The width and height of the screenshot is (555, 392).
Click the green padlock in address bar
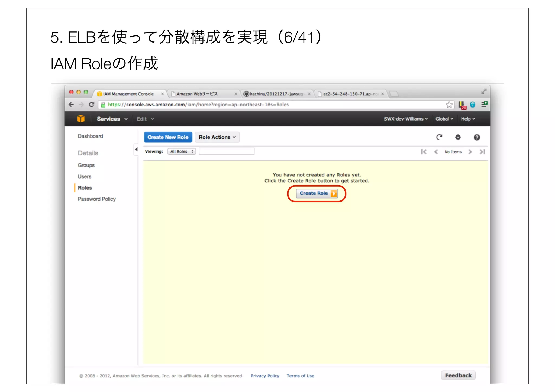103,105
